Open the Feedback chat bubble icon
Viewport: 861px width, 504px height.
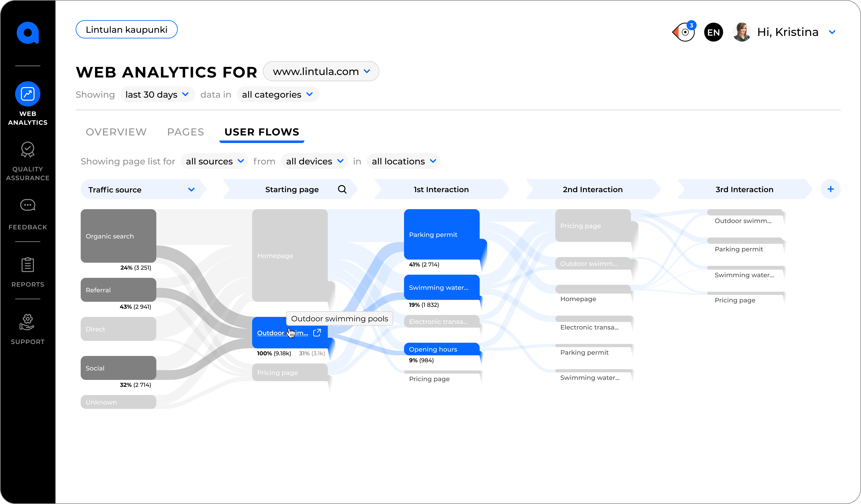click(28, 205)
